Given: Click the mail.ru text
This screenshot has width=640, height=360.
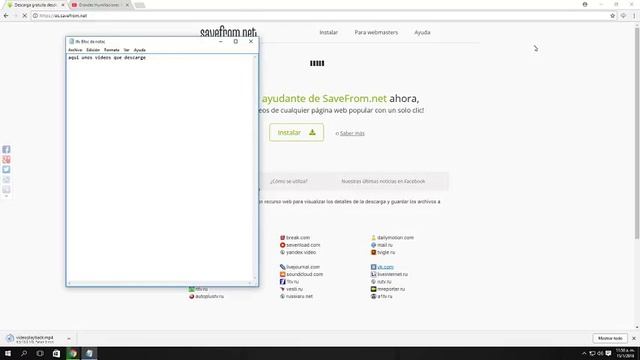Looking at the screenshot, I should (385, 245).
